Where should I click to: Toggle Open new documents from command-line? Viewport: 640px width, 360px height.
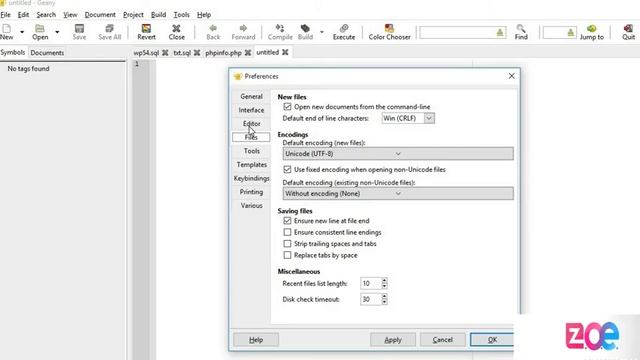(287, 107)
